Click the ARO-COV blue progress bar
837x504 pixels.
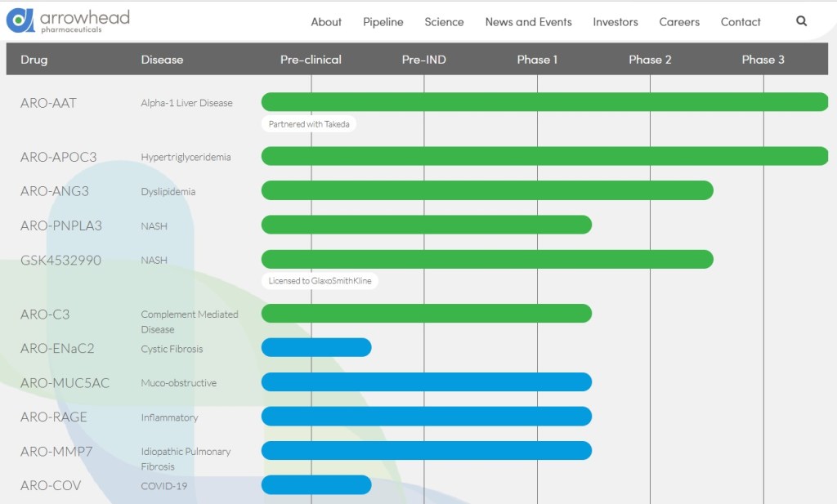[316, 485]
